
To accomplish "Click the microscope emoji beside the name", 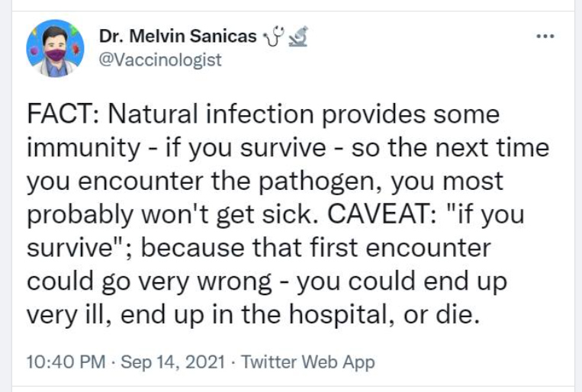I will point(298,37).
